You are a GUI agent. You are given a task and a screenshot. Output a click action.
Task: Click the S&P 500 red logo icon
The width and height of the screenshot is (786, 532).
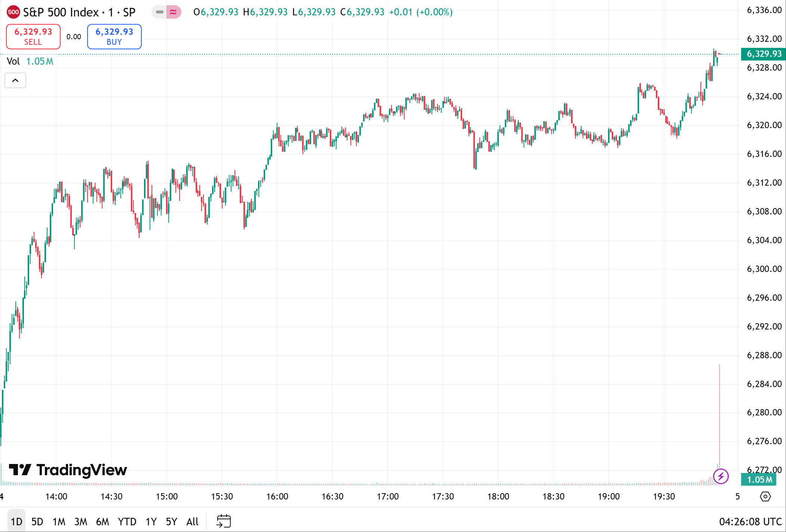[13, 12]
